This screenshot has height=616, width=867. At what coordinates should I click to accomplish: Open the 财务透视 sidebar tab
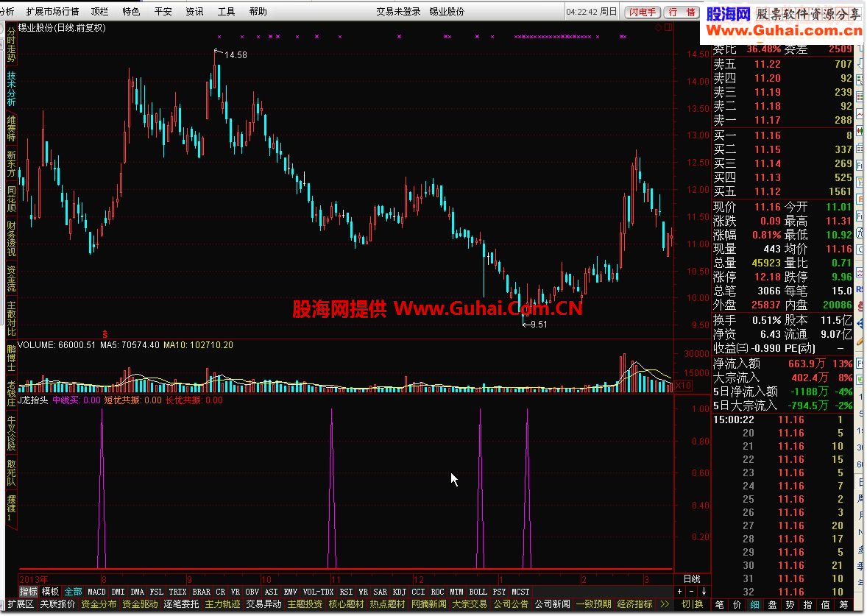pyautogui.click(x=11, y=239)
